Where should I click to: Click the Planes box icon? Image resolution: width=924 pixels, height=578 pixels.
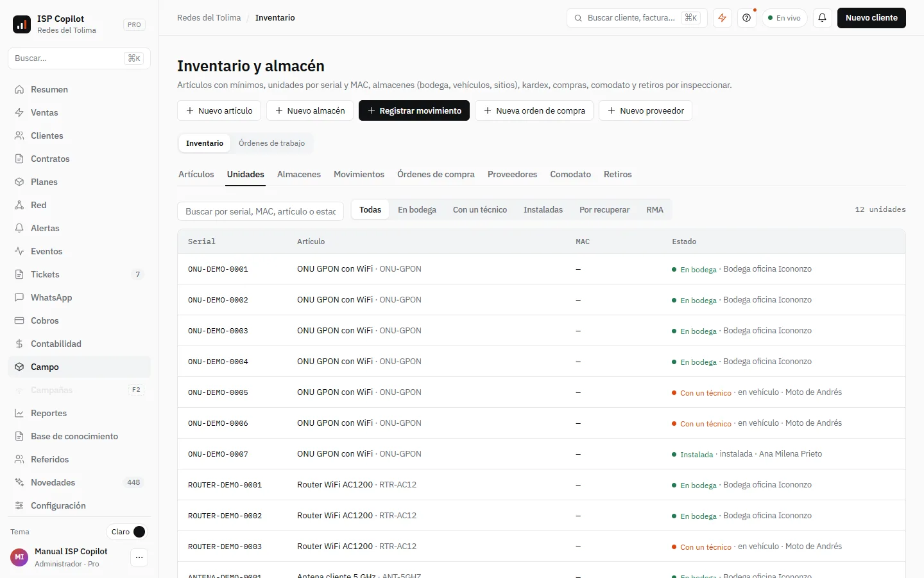click(x=19, y=182)
